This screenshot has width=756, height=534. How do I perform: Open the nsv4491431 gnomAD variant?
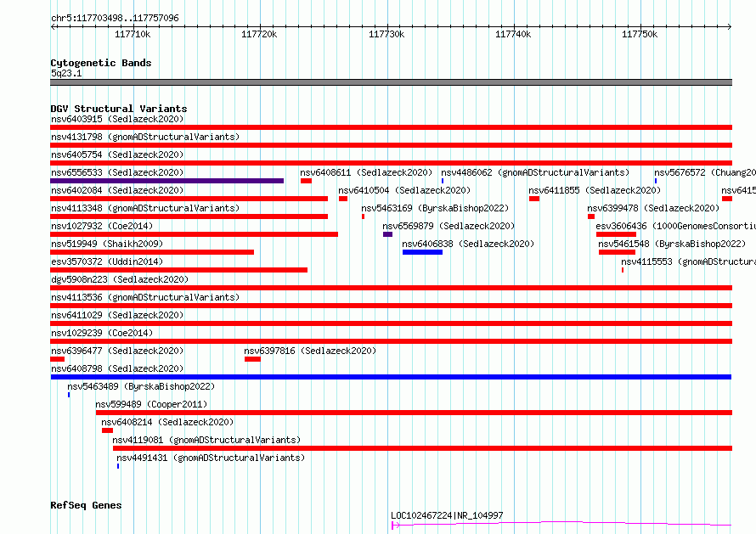(x=211, y=458)
